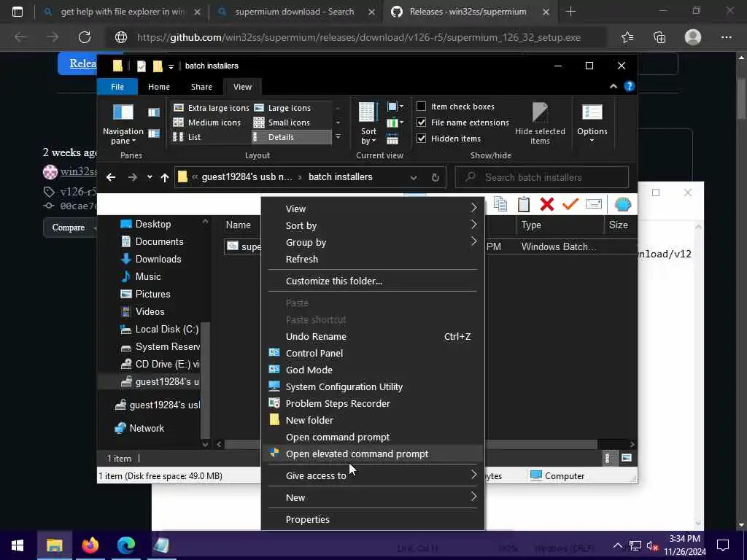
Task: Click the red X delete icon
Action: [547, 204]
